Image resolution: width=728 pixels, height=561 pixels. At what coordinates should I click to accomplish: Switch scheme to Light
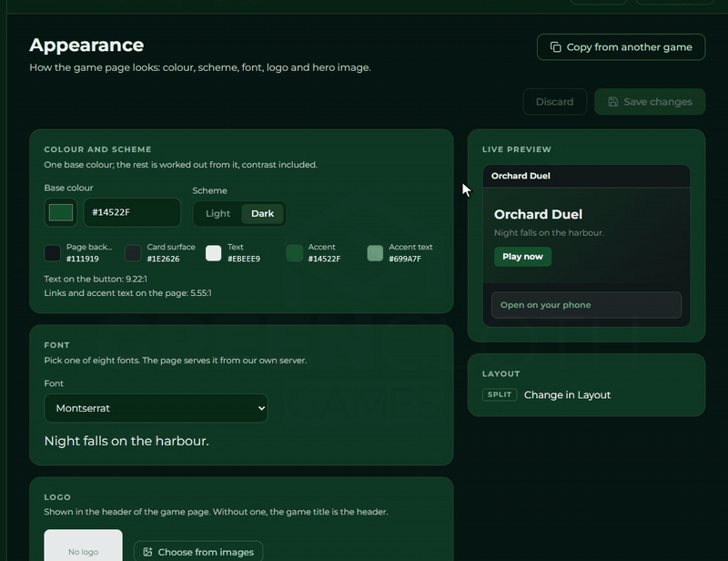217,214
